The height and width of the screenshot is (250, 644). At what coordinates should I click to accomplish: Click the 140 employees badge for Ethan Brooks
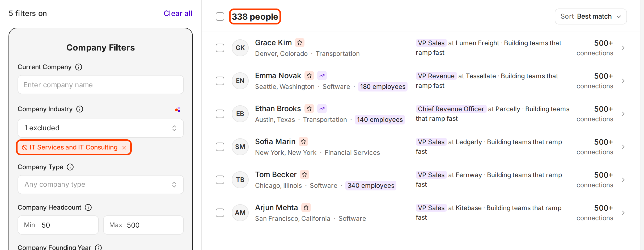[x=380, y=120]
